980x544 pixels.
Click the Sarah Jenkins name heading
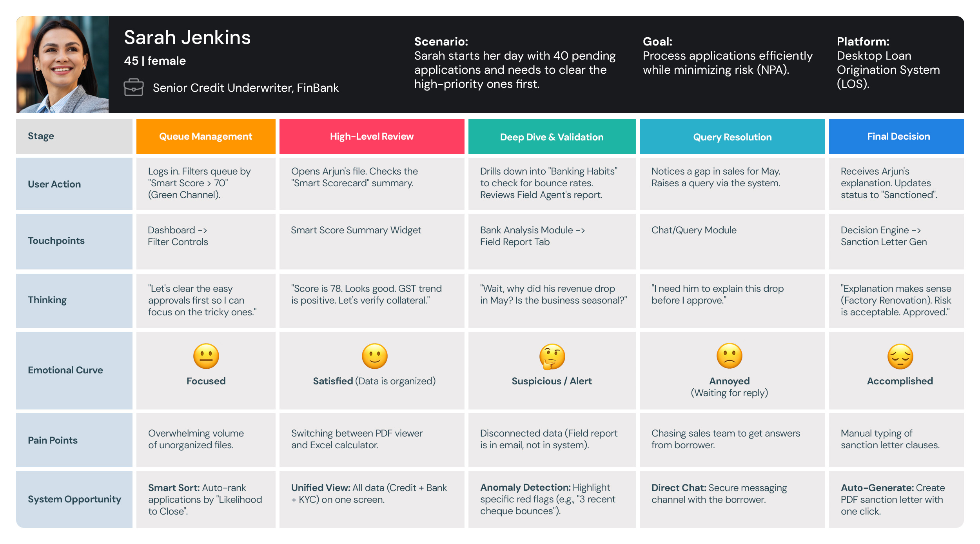[187, 38]
